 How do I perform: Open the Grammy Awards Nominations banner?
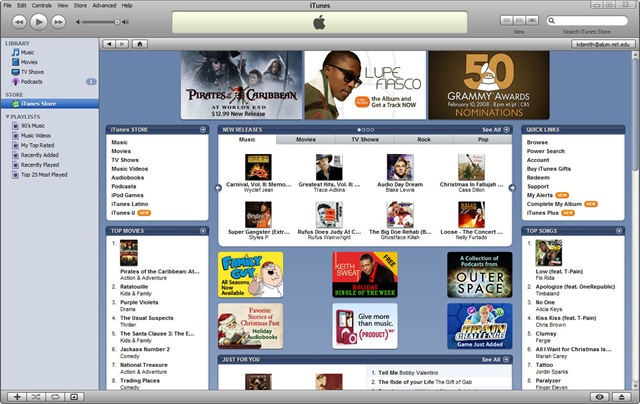point(489,85)
